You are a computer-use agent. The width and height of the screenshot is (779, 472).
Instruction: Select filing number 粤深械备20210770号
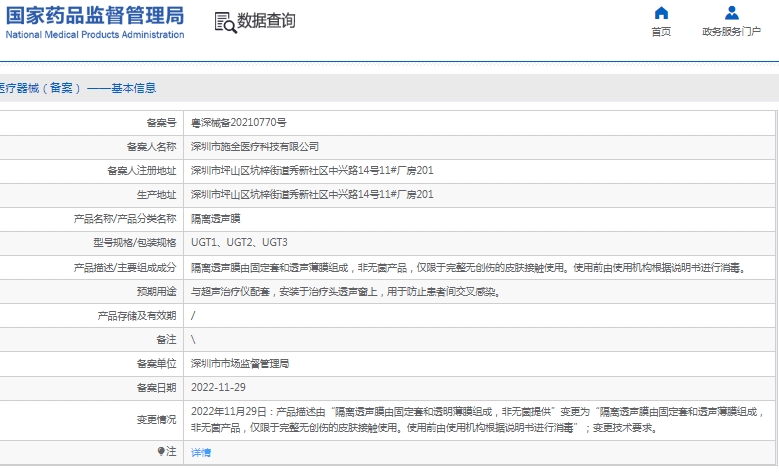238,123
